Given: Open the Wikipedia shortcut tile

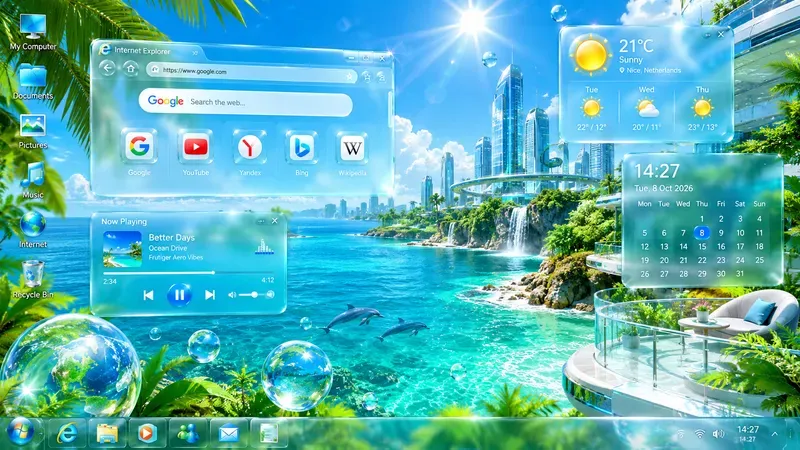Looking at the screenshot, I should coord(352,147).
